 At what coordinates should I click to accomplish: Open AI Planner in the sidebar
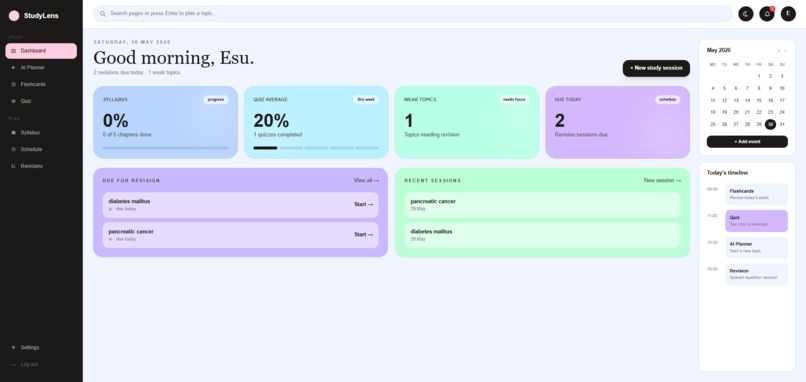[41, 67]
